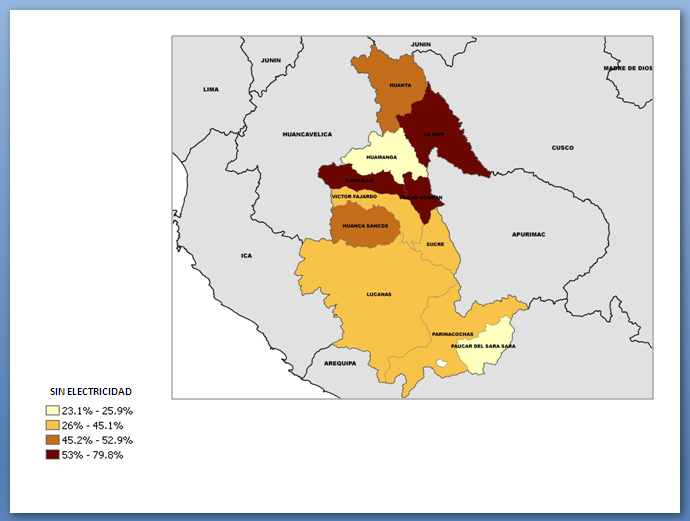Click the SIN ELECTRICIDAD legend title
The height and width of the screenshot is (521, 690).
tap(91, 391)
